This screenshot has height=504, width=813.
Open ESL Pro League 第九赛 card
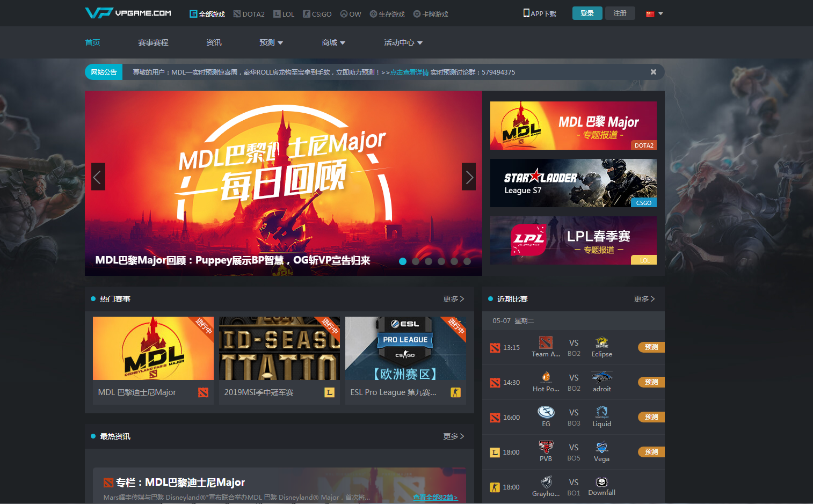click(x=405, y=360)
